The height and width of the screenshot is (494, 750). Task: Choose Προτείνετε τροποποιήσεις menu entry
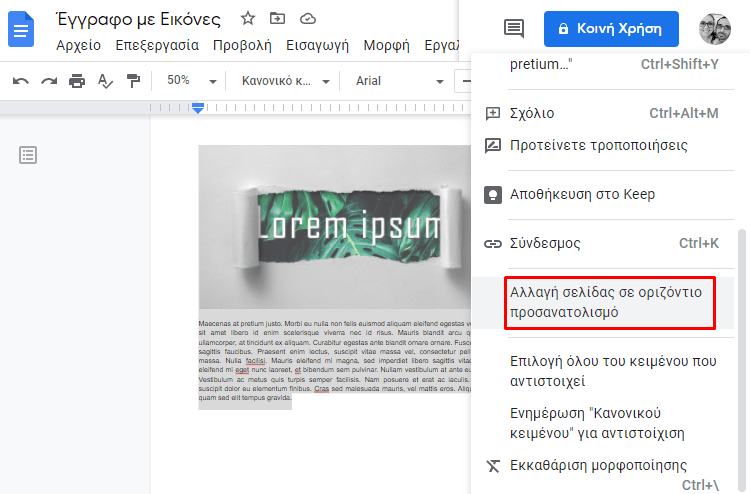click(603, 145)
